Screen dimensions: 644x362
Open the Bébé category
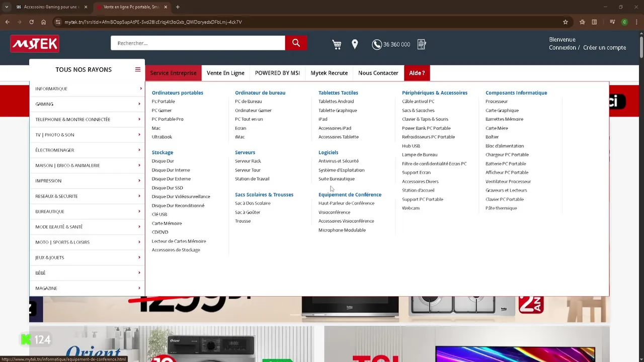pyautogui.click(x=87, y=273)
